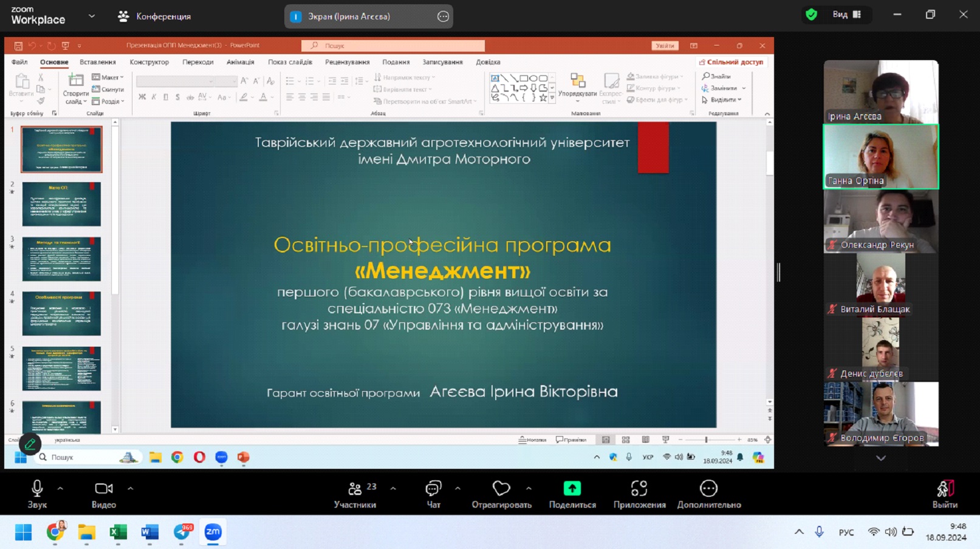980x549 pixels.
Task: Click the fit slide to window icon
Action: (x=767, y=440)
